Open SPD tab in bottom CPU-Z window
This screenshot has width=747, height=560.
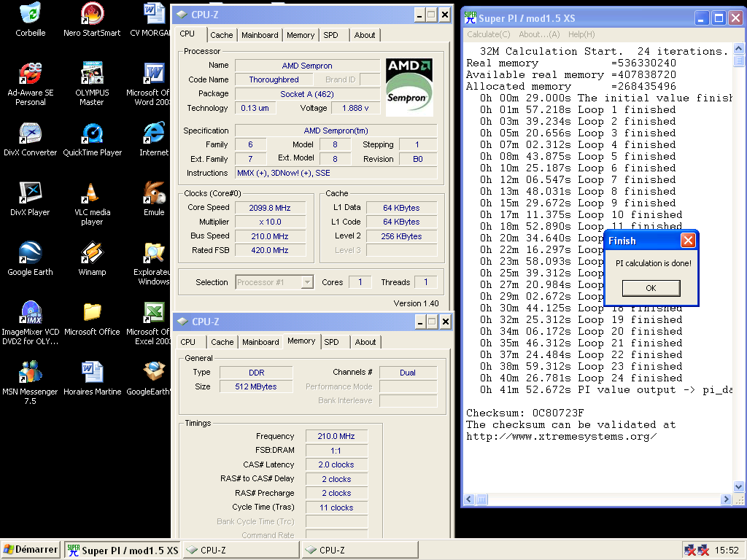pos(332,342)
